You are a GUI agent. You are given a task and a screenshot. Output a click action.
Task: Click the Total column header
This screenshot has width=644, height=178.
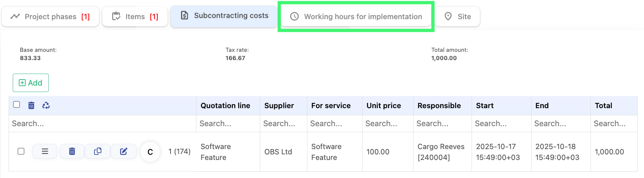(603, 106)
